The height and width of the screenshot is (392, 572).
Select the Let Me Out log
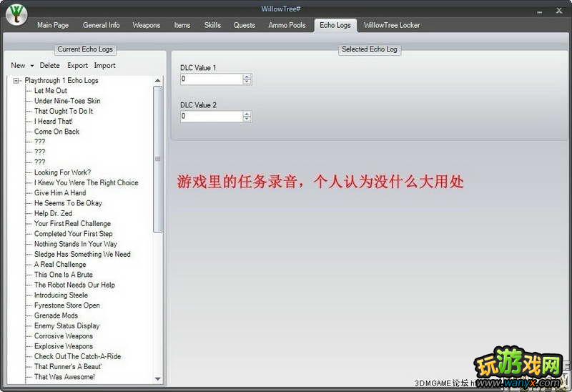click(51, 91)
